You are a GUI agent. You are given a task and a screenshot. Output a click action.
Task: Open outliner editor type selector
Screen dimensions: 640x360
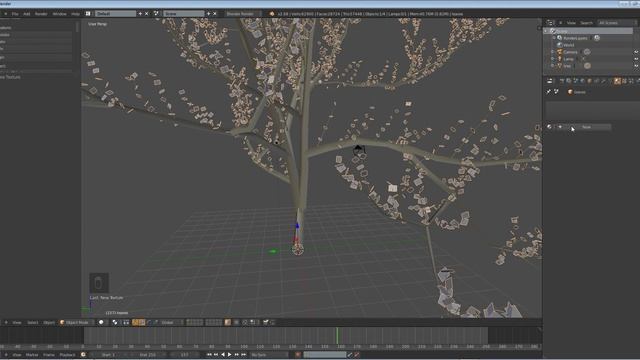pyautogui.click(x=551, y=23)
